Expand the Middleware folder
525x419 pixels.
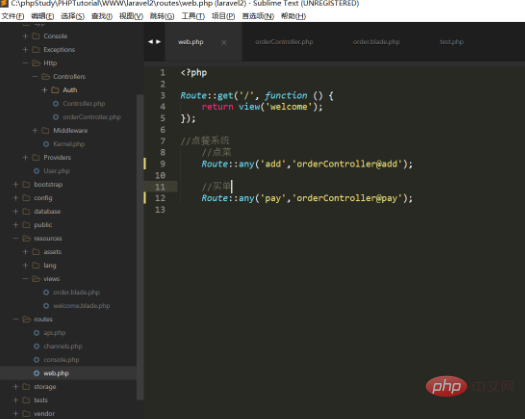click(35, 130)
